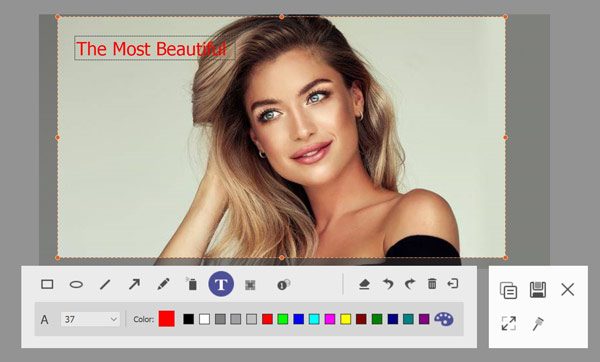600x362 pixels.
Task: Undo the last annotation
Action: (388, 284)
